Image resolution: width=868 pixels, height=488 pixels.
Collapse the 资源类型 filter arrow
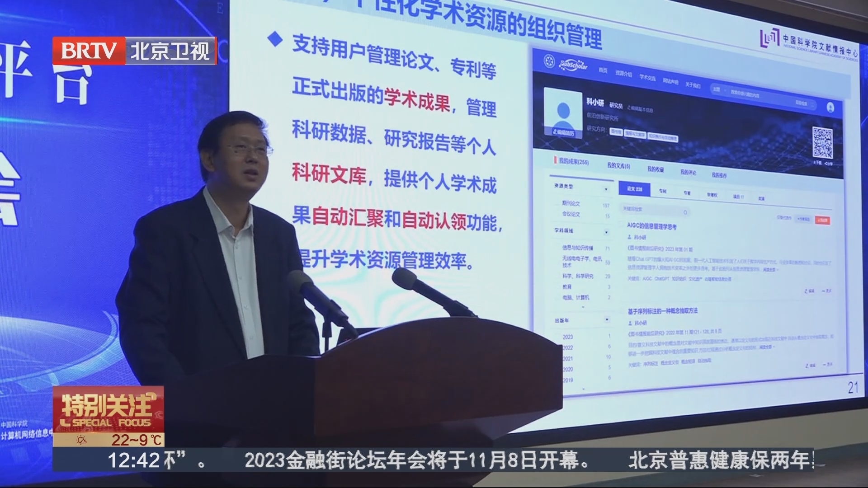click(606, 189)
